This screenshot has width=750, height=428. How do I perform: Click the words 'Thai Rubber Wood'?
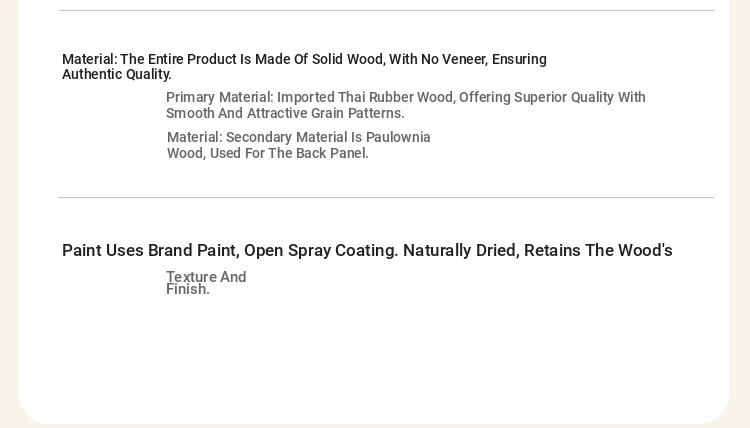point(396,97)
